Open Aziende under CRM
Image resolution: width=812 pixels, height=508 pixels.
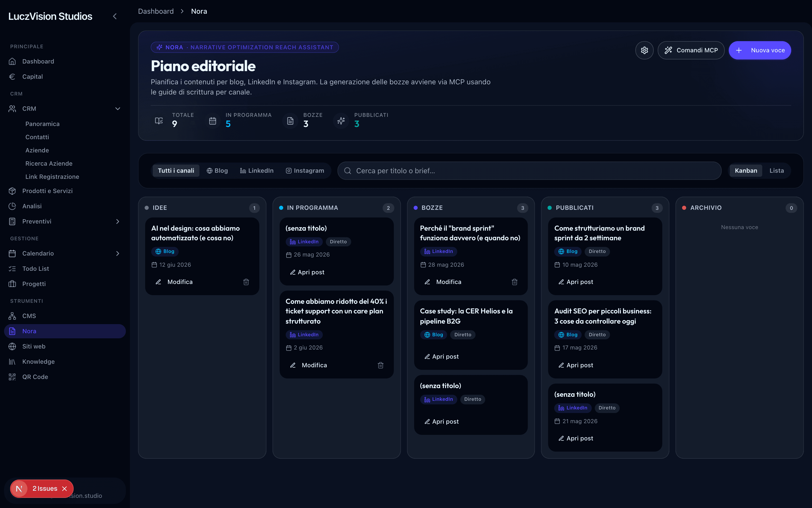click(37, 150)
